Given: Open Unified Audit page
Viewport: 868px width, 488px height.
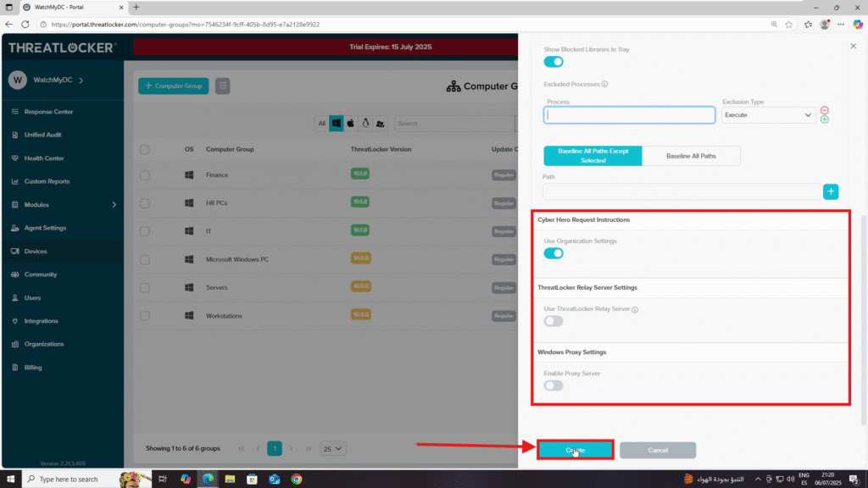Looking at the screenshot, I should (42, 135).
